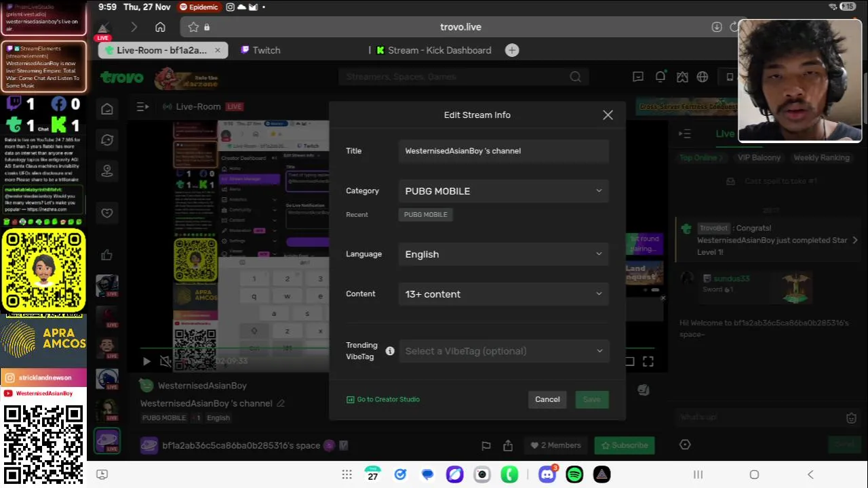This screenshot has height=488, width=868.
Task: Open the refresh-style following sidebar icon
Action: coord(107,140)
